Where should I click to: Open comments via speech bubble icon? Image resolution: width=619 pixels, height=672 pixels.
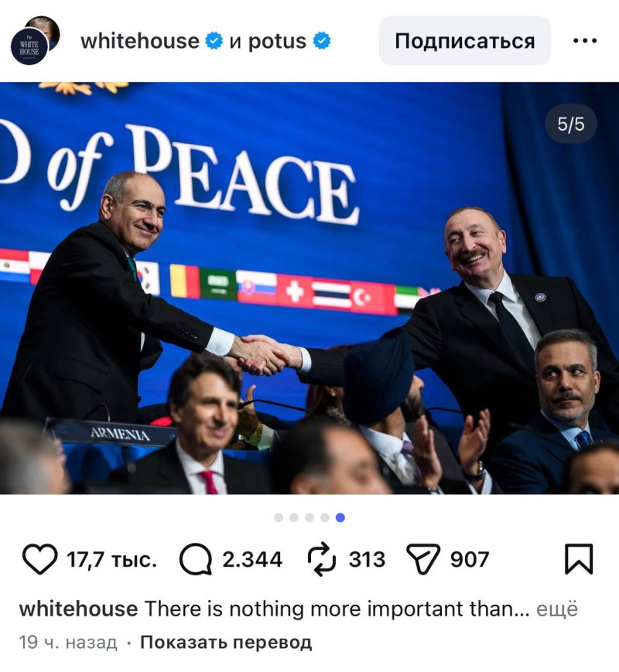196,559
